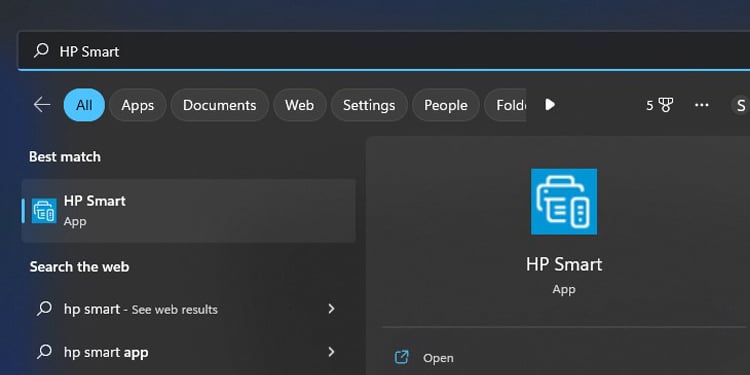Click the 'hp smart app' web suggestion
The width and height of the screenshot is (750, 375).
click(x=188, y=353)
